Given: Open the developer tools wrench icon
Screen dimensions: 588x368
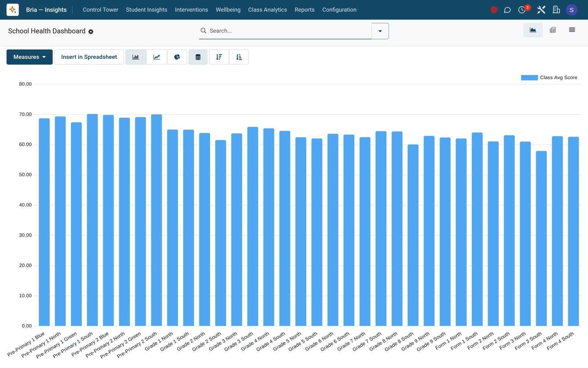Looking at the screenshot, I should pyautogui.click(x=541, y=10).
